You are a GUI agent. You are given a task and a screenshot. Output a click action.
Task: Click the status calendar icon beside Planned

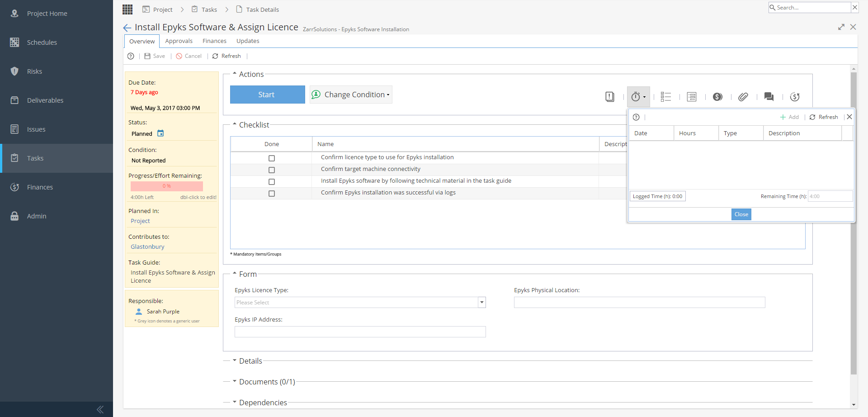[x=160, y=133]
